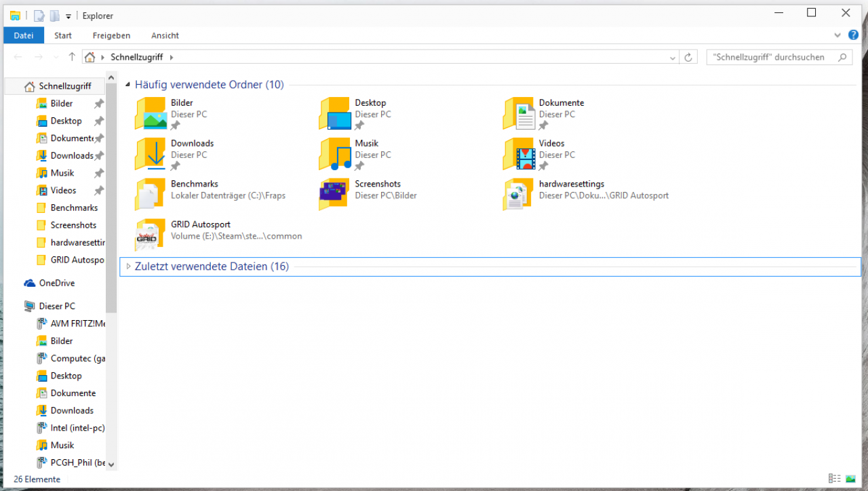Click Schnellzugriff in the address breadcrumb

(x=137, y=58)
